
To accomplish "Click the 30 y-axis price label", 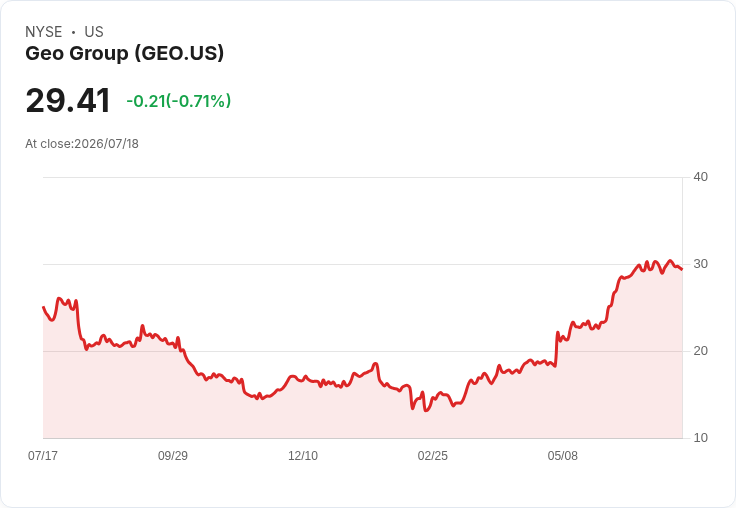I will pos(700,264).
